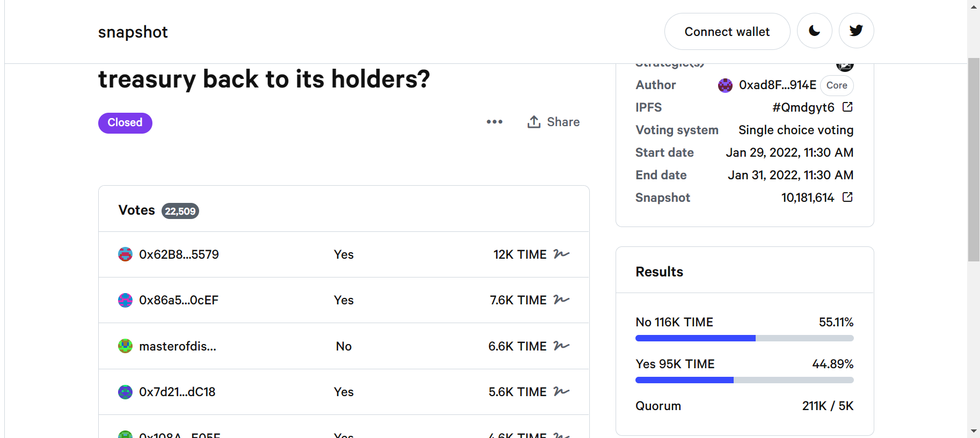Click the No 116K TIME result bar

coord(744,338)
